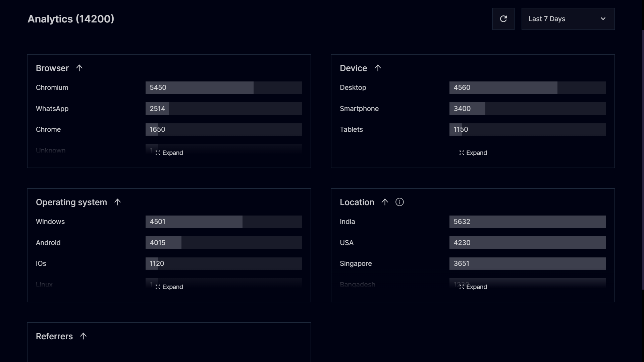
Task: Click the Device sort arrow icon
Action: [x=378, y=68]
